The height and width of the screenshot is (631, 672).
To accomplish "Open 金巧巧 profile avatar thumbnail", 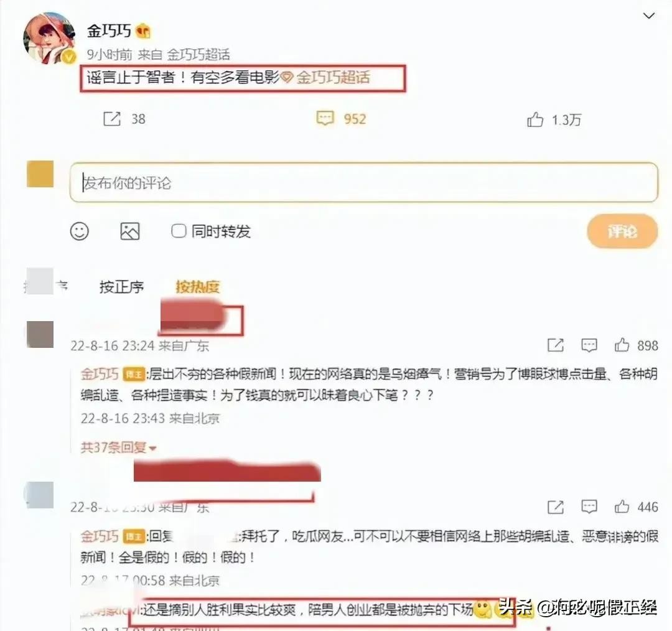I will click(50, 38).
